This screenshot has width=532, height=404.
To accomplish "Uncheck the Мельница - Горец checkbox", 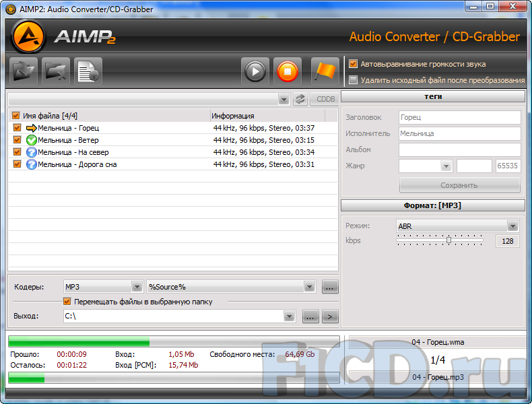I will pyautogui.click(x=18, y=128).
